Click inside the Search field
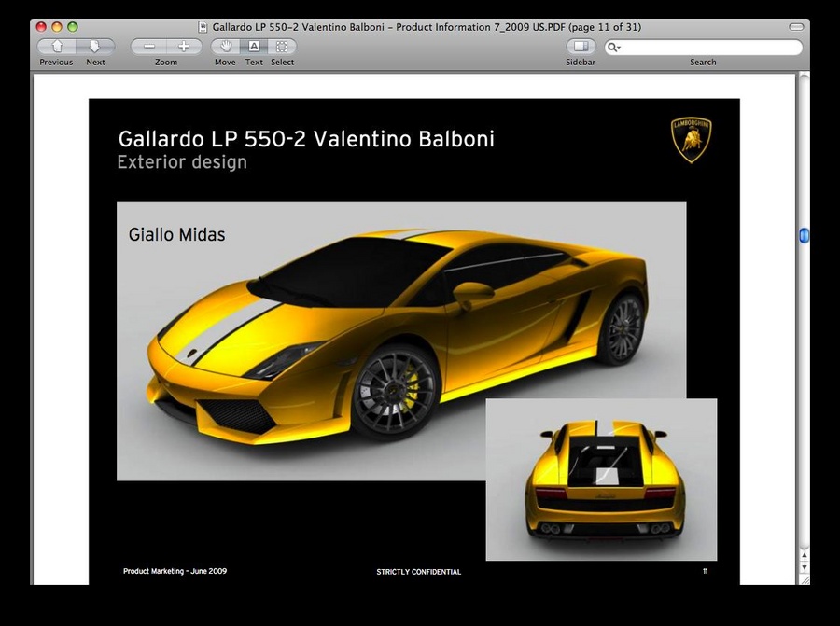 [709, 48]
